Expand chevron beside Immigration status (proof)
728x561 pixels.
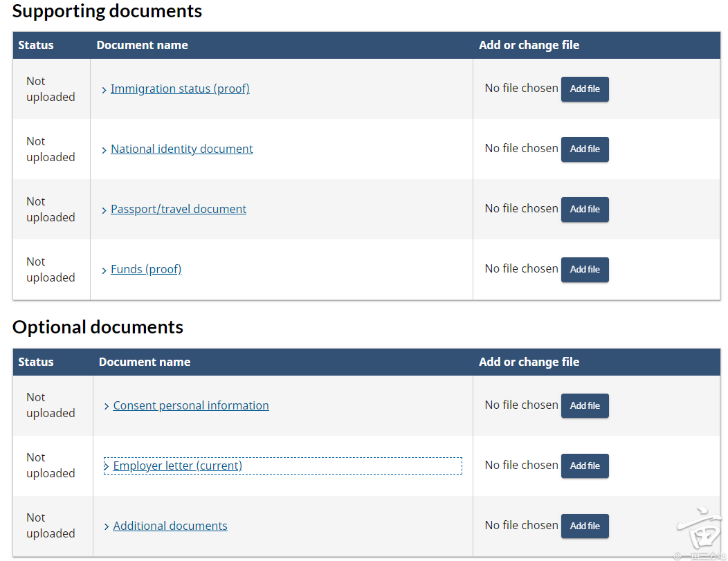coord(104,90)
